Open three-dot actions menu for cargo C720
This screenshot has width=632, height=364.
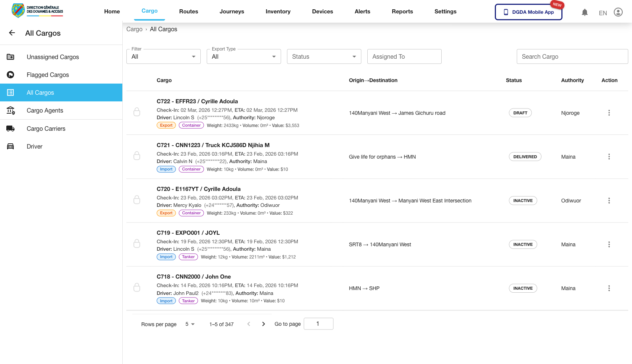click(x=609, y=201)
